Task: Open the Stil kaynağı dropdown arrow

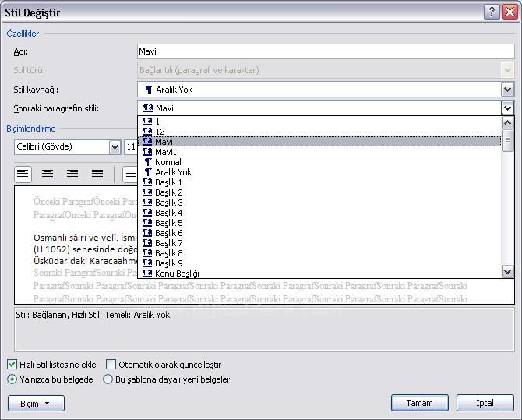Action: pyautogui.click(x=507, y=90)
